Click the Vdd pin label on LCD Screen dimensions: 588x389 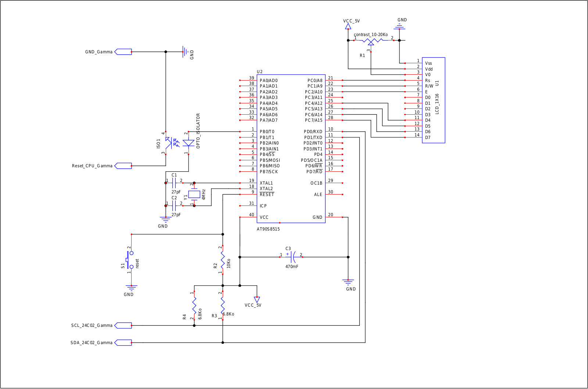coord(429,69)
